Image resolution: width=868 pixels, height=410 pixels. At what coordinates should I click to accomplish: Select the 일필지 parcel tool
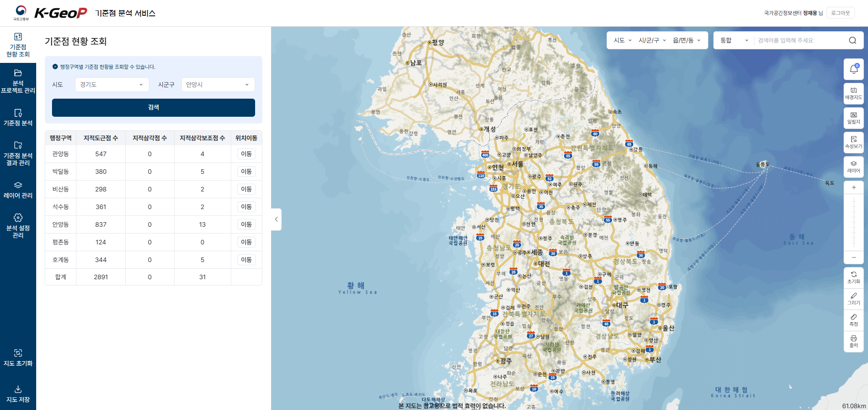854,118
